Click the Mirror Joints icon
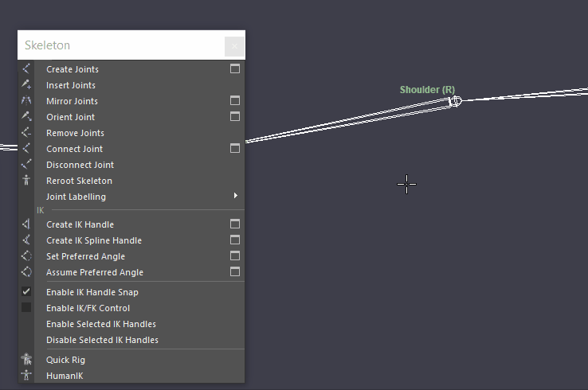The height and width of the screenshot is (390, 588). pos(25,101)
